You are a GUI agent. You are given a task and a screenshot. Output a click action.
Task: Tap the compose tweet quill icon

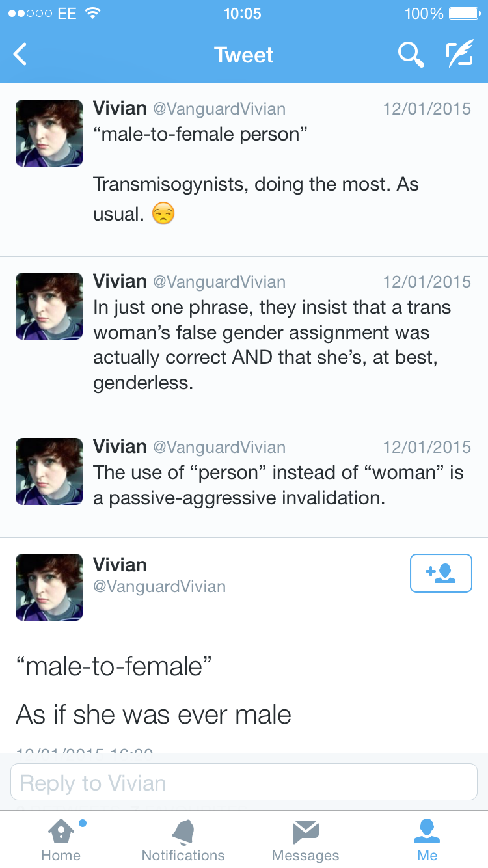(x=459, y=55)
